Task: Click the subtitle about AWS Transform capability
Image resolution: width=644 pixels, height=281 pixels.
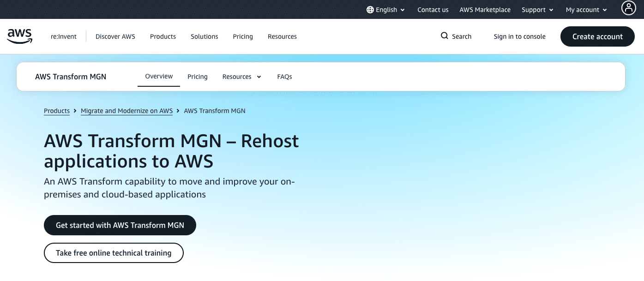Action: pyautogui.click(x=169, y=188)
